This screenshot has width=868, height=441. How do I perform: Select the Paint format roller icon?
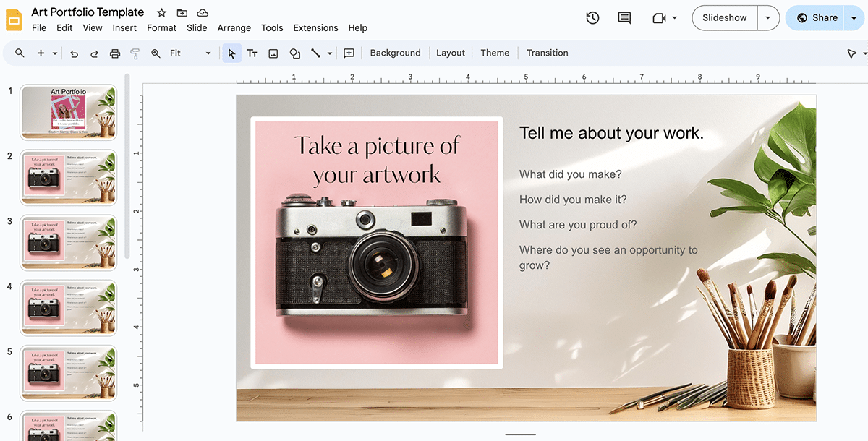point(135,53)
